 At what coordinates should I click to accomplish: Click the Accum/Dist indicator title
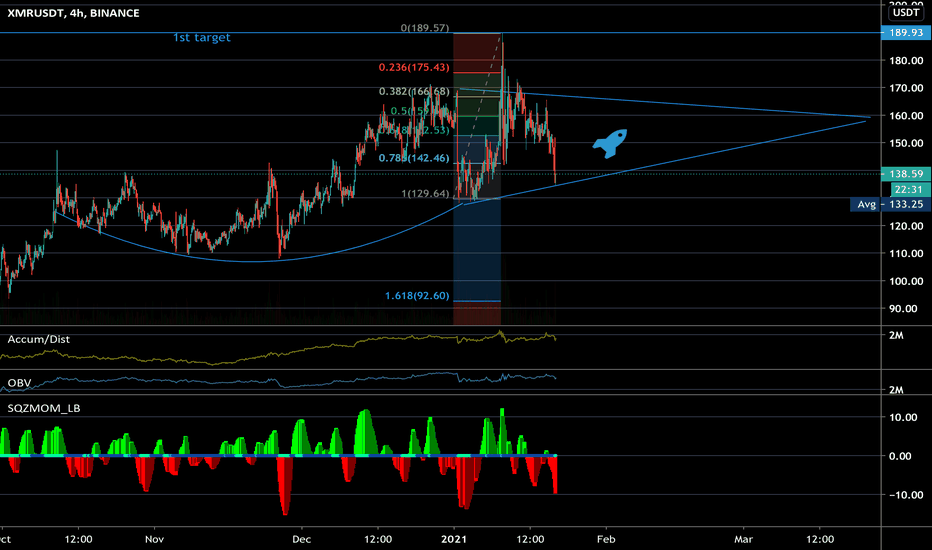click(x=39, y=339)
